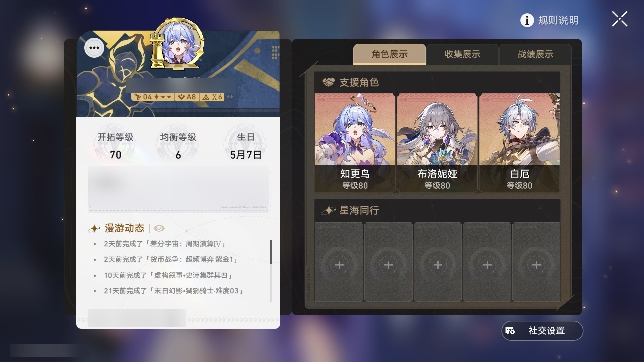This screenshot has width=644, height=362.
Task: Click the star icon beside 星海同行
Action: (329, 210)
